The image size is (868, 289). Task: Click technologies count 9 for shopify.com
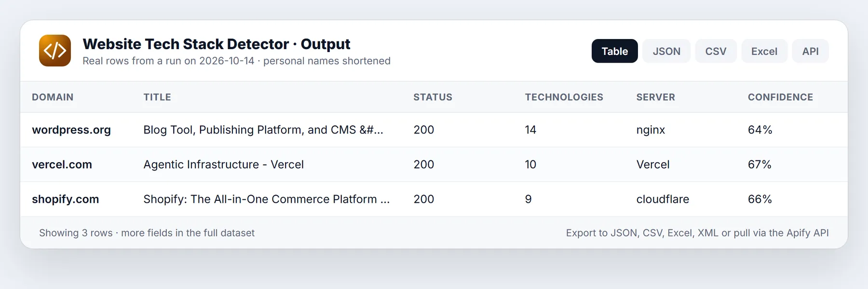pos(528,199)
